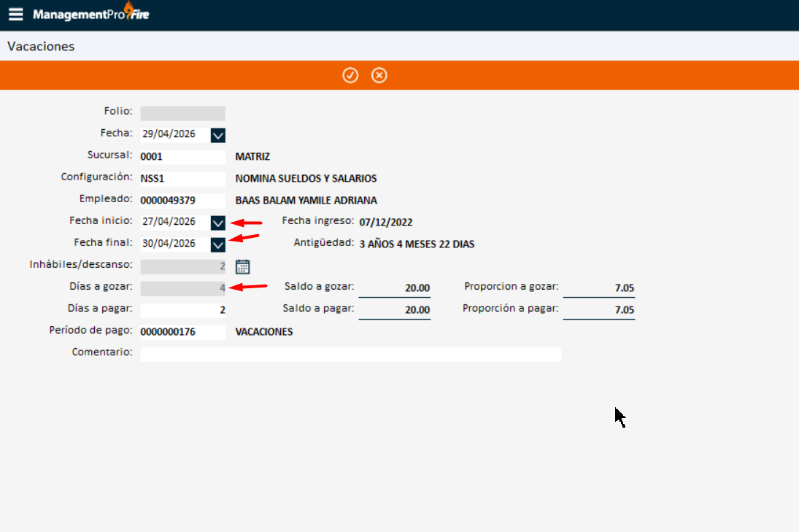Click the Sucursal code field
Screen dimensions: 799x532
(x=182, y=157)
